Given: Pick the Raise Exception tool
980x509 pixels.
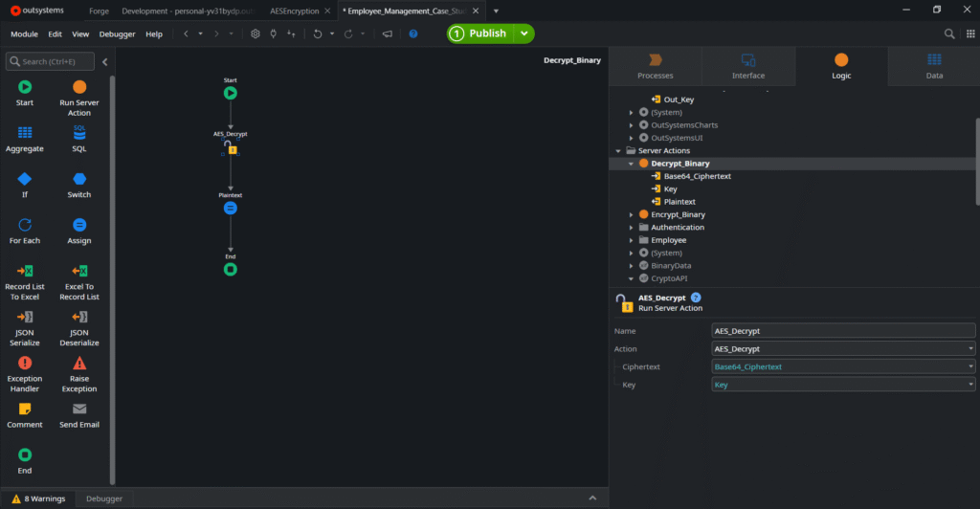Looking at the screenshot, I should (79, 374).
